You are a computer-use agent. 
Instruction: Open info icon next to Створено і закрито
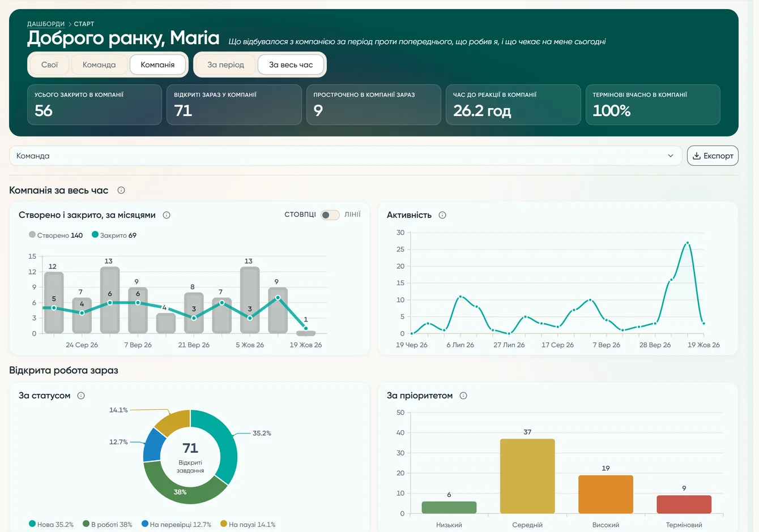pyautogui.click(x=167, y=215)
